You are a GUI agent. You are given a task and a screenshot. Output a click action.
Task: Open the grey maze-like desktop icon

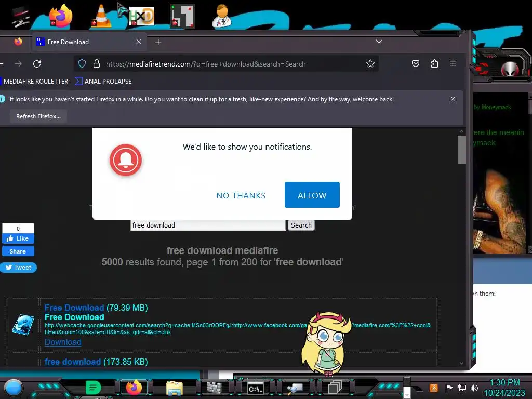point(182,16)
